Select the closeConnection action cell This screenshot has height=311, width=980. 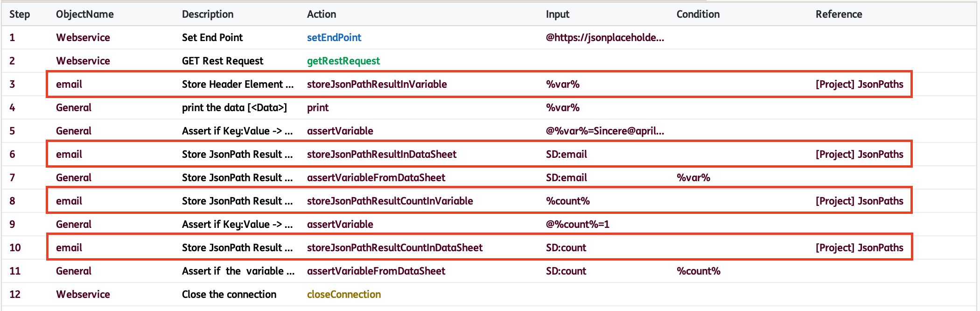(344, 294)
